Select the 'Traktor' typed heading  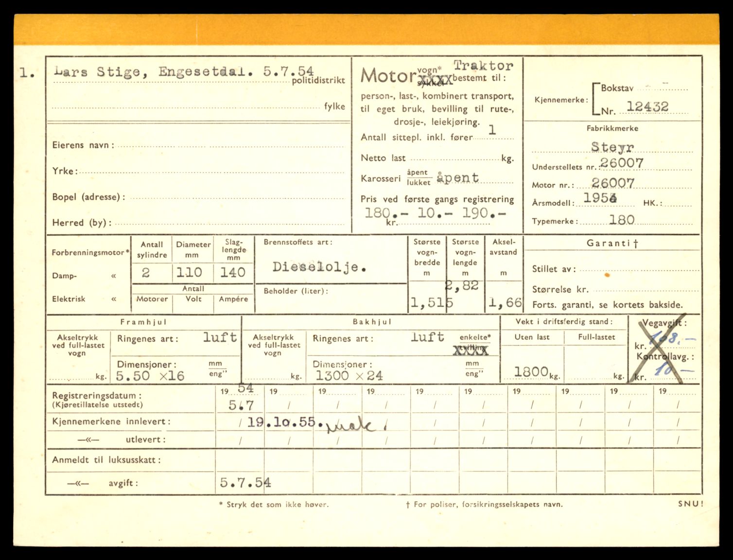click(483, 66)
